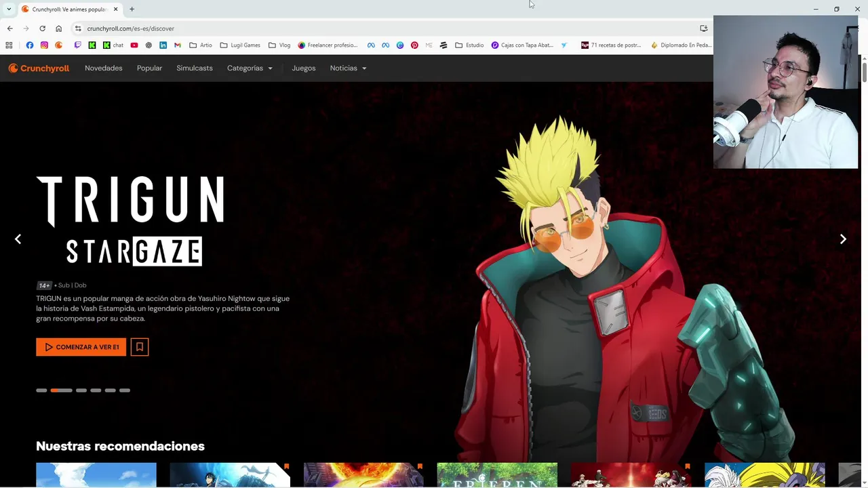
Task: Open the Pinterest bookmark
Action: pos(414,45)
